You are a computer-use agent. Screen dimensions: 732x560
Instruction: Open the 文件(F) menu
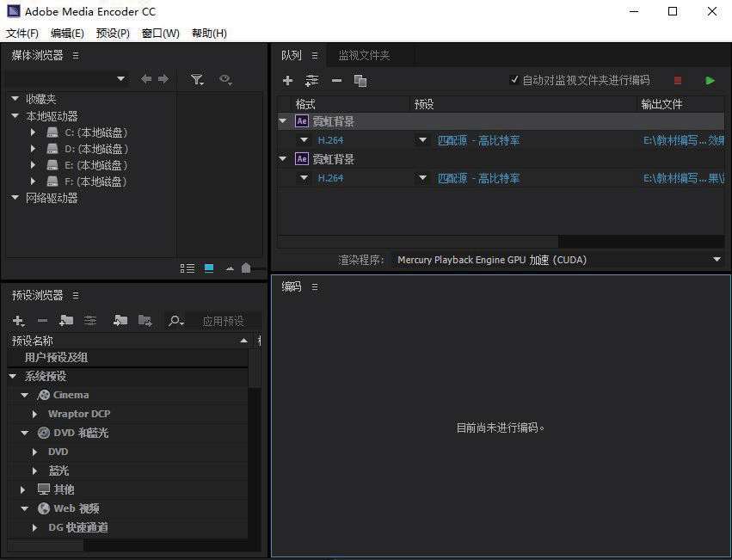22,34
